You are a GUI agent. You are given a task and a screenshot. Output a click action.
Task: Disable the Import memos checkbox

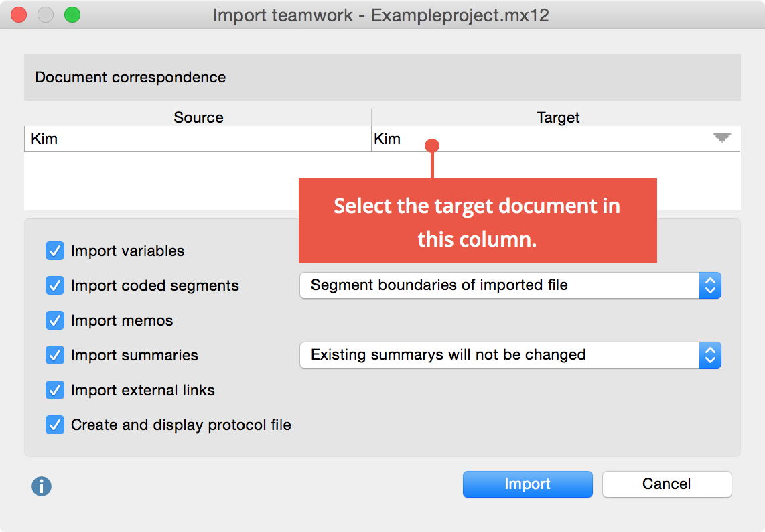point(55,321)
